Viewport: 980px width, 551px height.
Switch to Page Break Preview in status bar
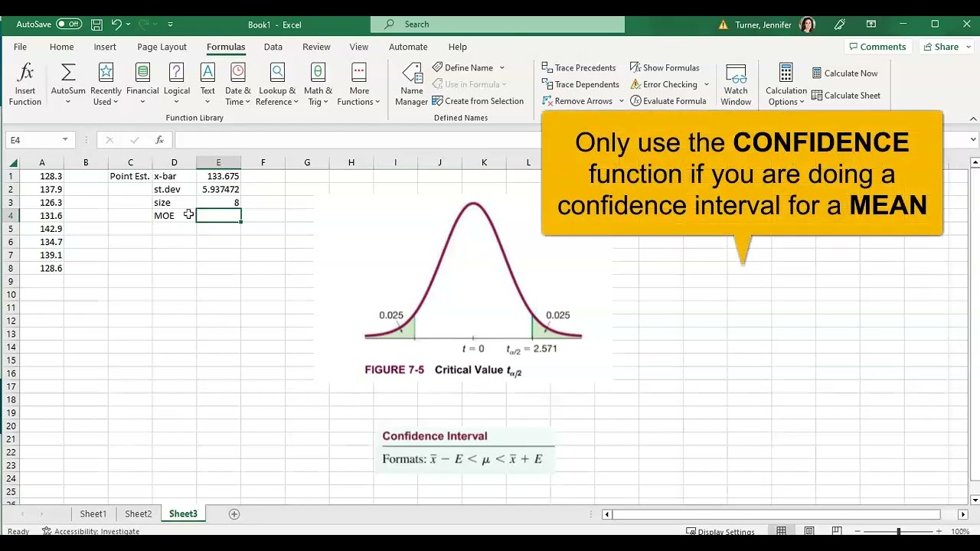pyautogui.click(x=837, y=531)
